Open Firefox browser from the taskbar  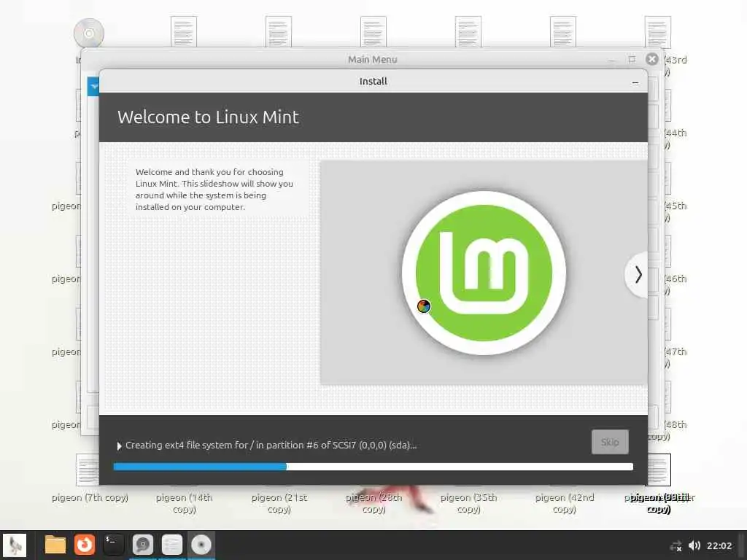(x=85, y=545)
